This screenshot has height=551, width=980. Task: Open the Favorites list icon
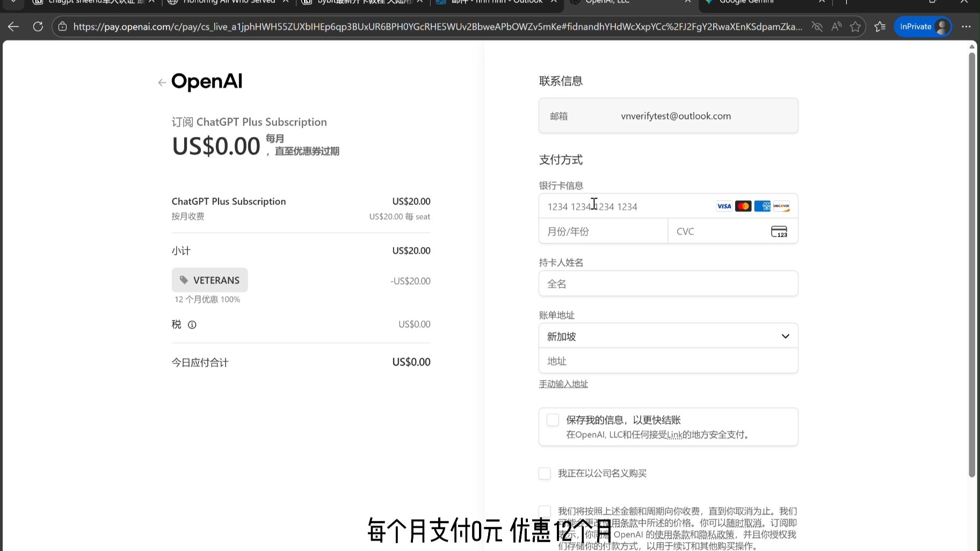[880, 26]
